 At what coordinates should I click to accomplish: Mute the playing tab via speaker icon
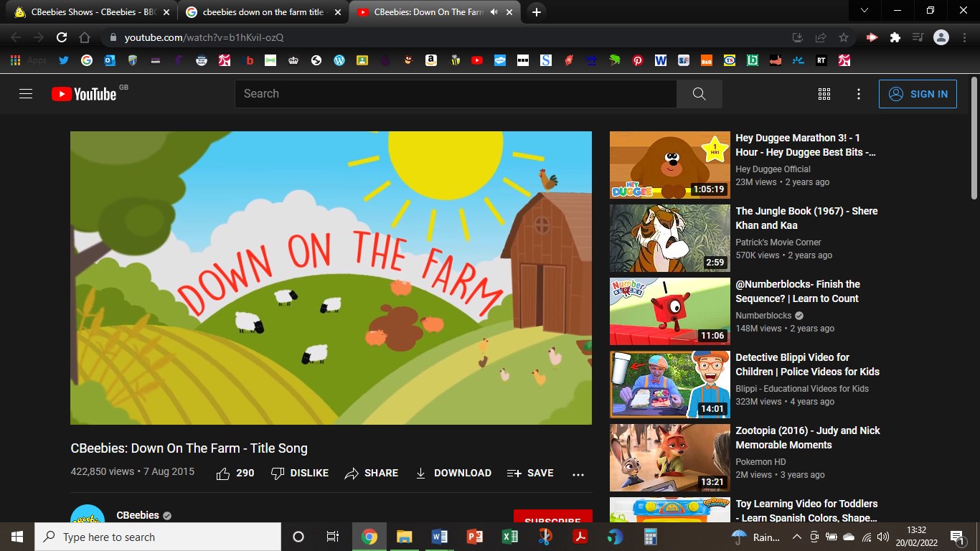494,12
